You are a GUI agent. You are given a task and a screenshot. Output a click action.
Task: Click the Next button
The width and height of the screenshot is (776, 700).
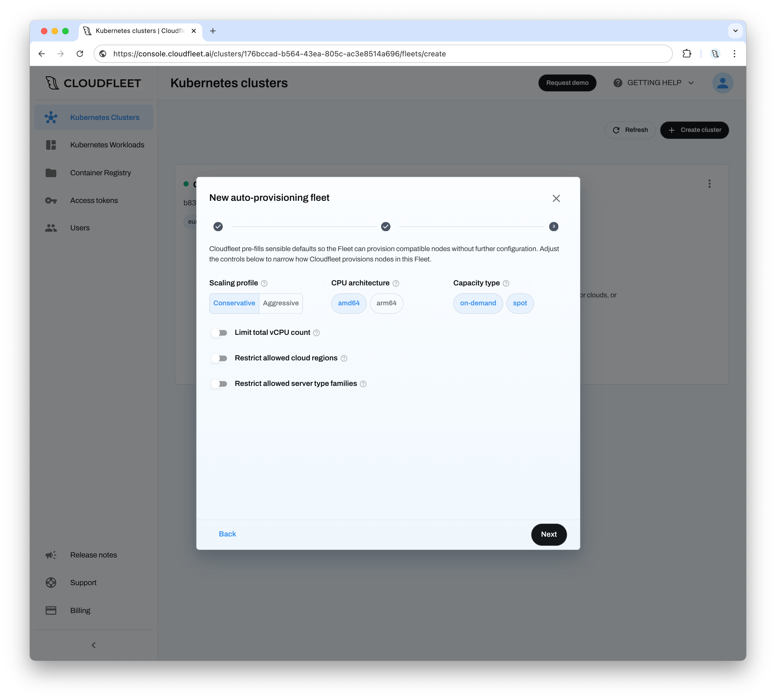pyautogui.click(x=548, y=534)
